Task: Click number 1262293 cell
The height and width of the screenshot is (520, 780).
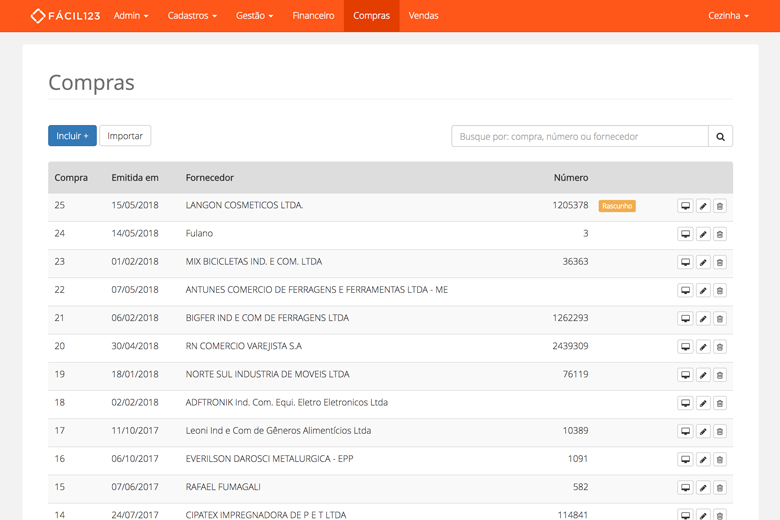Action: click(x=570, y=317)
